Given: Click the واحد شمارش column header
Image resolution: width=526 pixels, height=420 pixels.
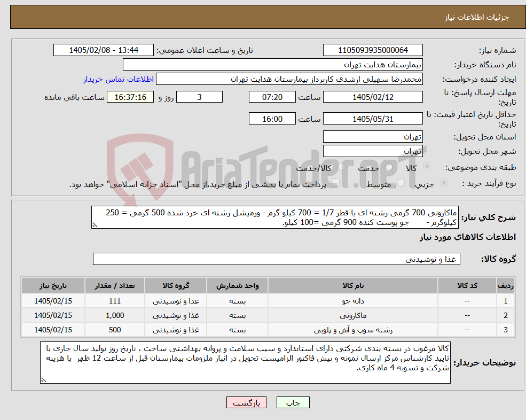Looking at the screenshot, I should click(x=237, y=285).
